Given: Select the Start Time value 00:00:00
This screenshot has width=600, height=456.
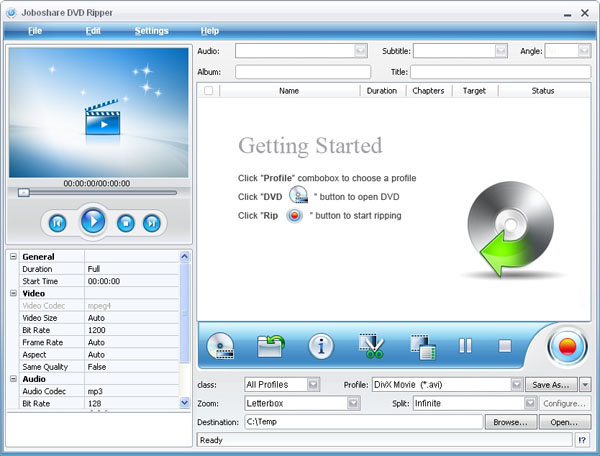Looking at the screenshot, I should pos(132,281).
